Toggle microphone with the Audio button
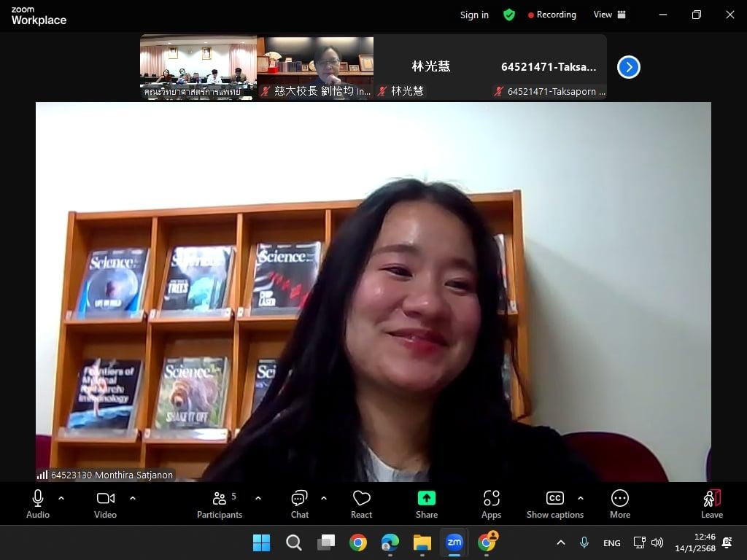This screenshot has width=747, height=560. (38, 504)
